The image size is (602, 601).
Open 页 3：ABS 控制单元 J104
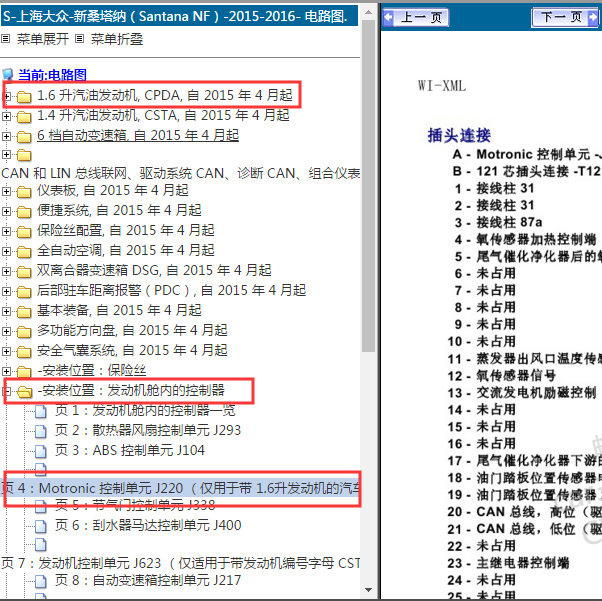coord(130,450)
